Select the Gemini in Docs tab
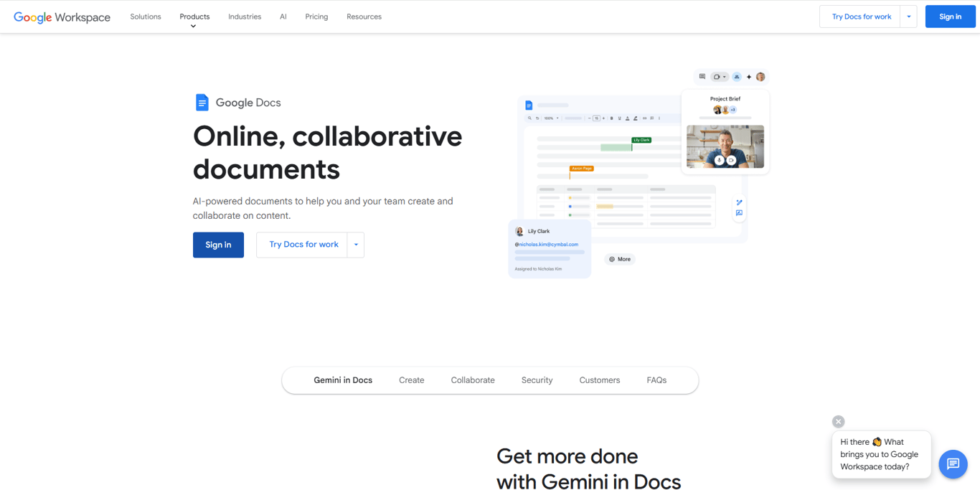The height and width of the screenshot is (490, 980). click(x=343, y=380)
